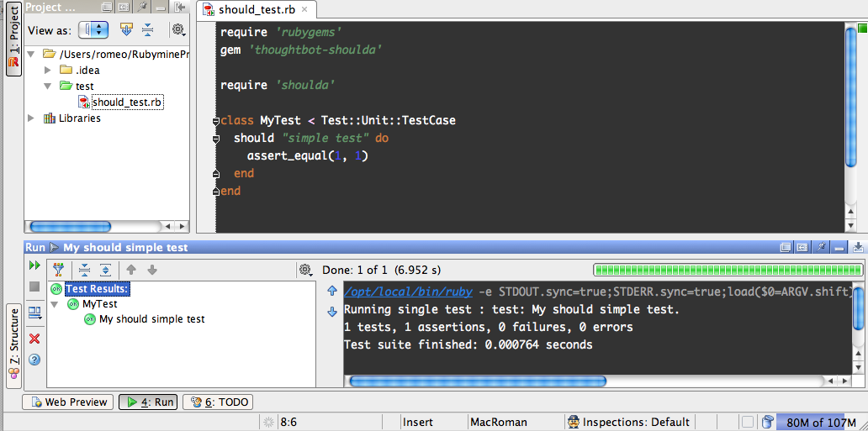Collapse the test folder
This screenshot has width=868, height=431.
pyautogui.click(x=48, y=86)
